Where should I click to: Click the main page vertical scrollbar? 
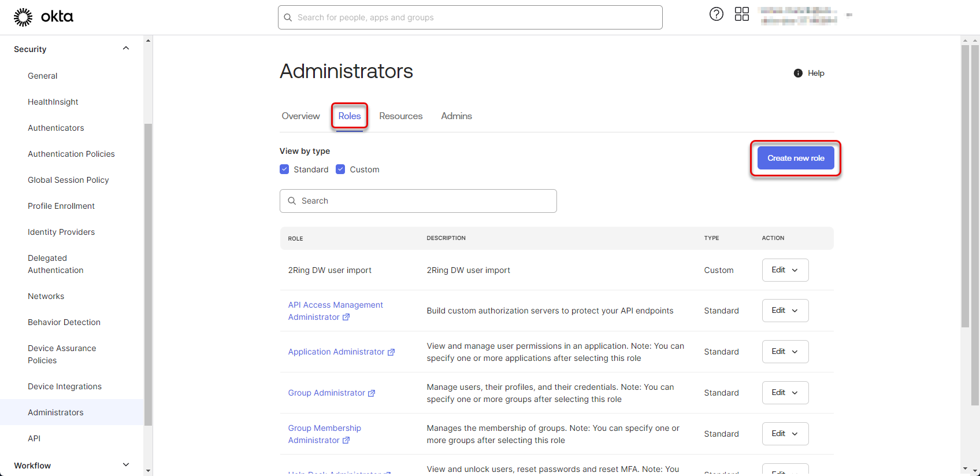[965, 185]
